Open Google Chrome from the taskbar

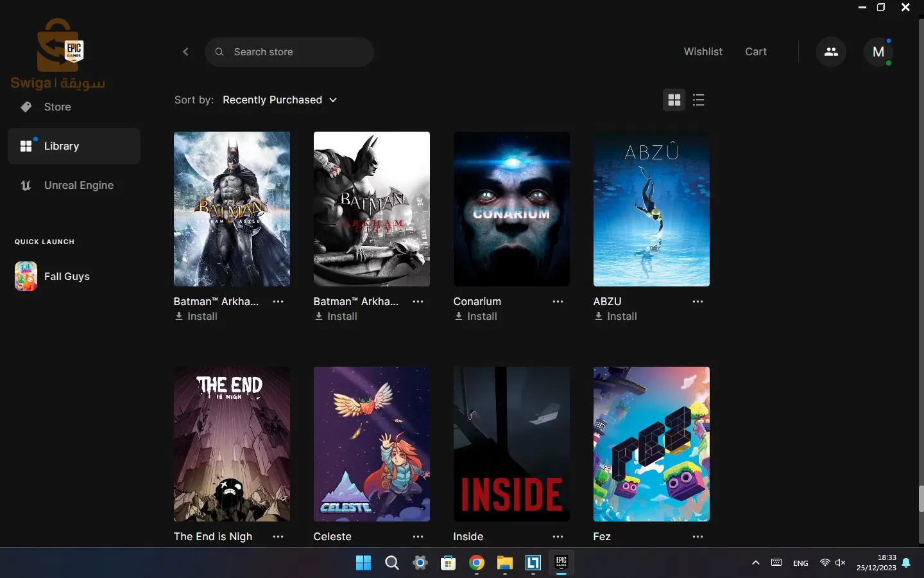[476, 563]
